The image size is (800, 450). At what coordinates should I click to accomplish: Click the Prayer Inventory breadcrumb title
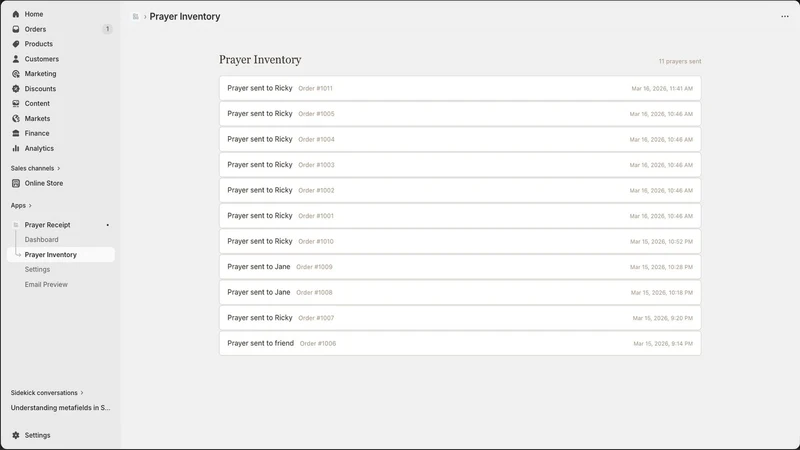(x=185, y=17)
